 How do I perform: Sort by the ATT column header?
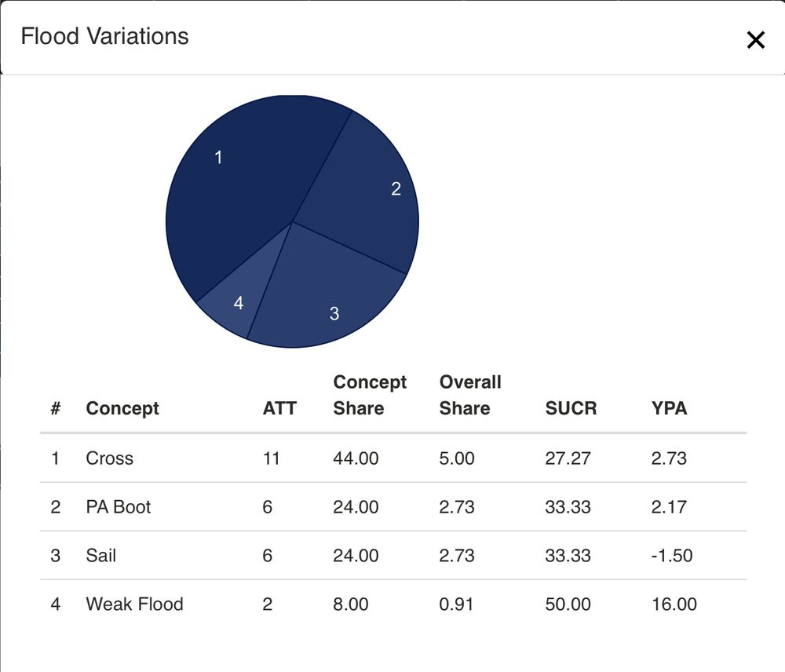point(279,408)
